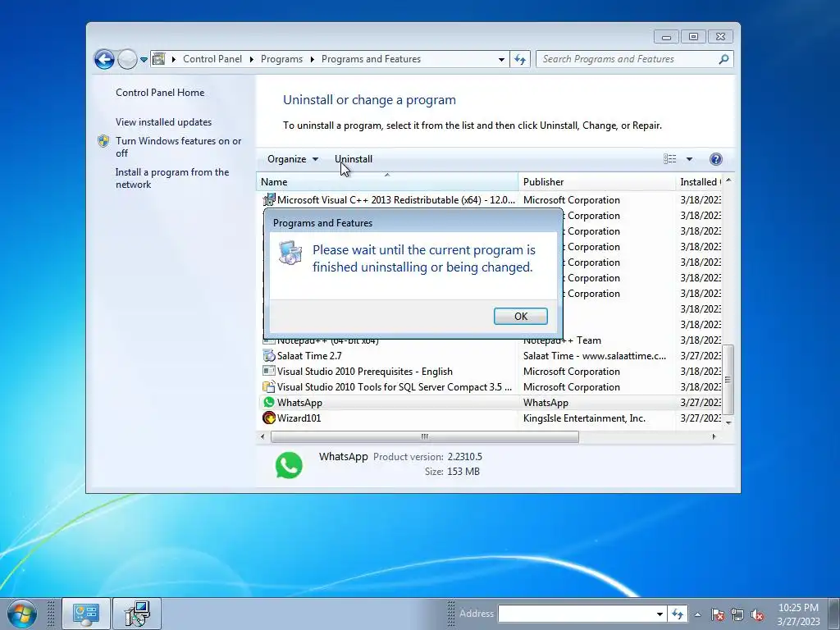Image resolution: width=840 pixels, height=630 pixels.
Task: Click the Control Panel icon in address bar
Action: 158,59
